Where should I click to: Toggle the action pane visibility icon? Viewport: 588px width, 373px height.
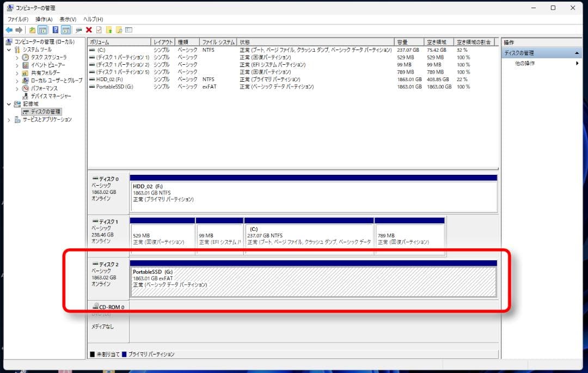tap(65, 30)
